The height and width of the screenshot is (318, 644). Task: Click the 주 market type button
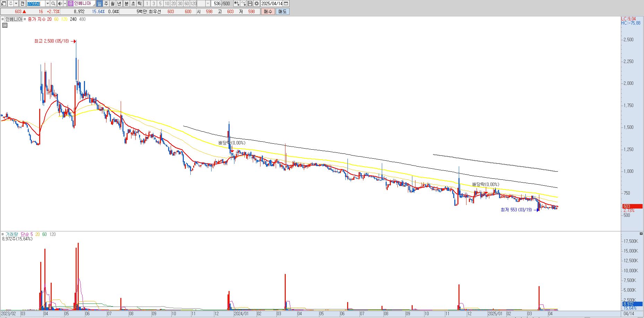[x=11, y=3]
